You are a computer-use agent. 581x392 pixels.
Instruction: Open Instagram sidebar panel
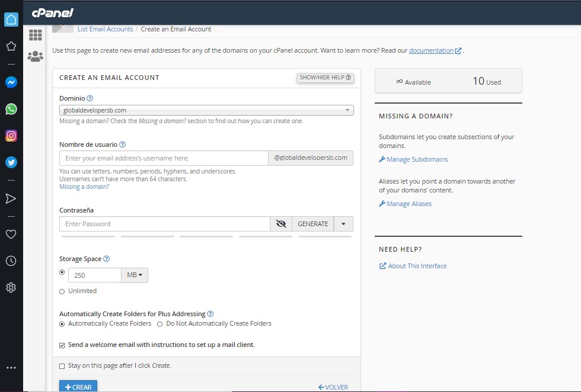coord(11,136)
